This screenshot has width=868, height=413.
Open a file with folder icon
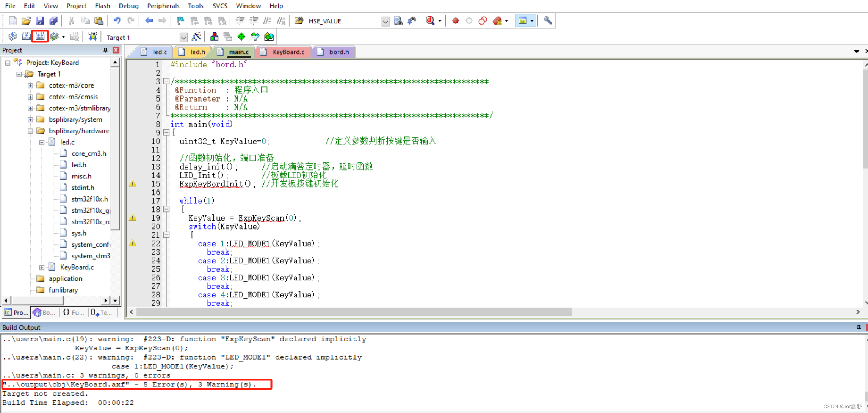pyautogui.click(x=26, y=21)
